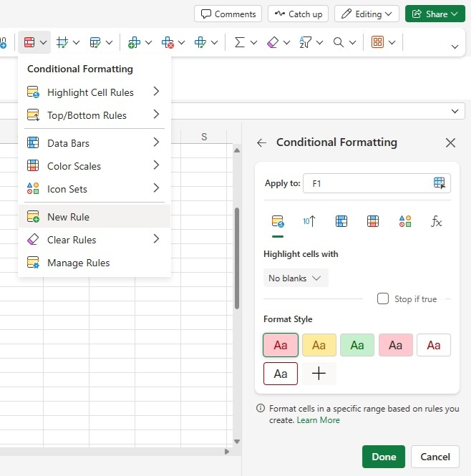Open the Format as Table icon
The image size is (471, 476).
(x=62, y=42)
